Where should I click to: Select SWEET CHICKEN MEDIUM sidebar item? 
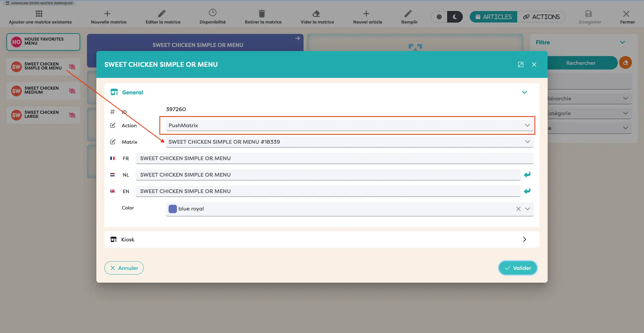[x=43, y=91]
